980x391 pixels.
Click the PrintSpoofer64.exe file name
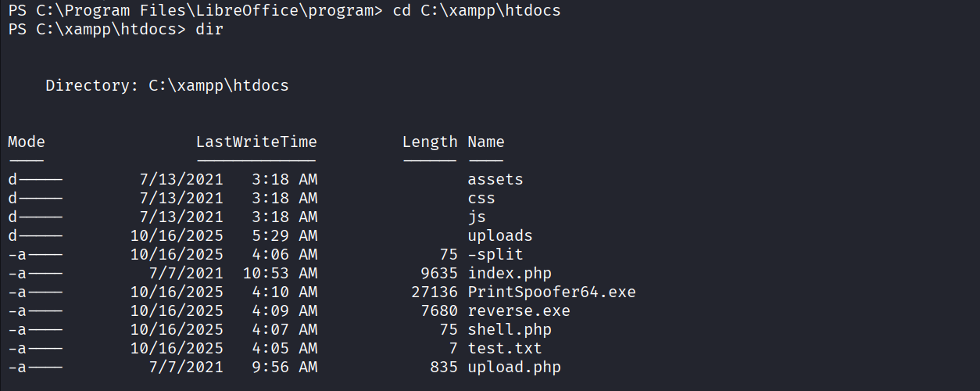(x=552, y=292)
